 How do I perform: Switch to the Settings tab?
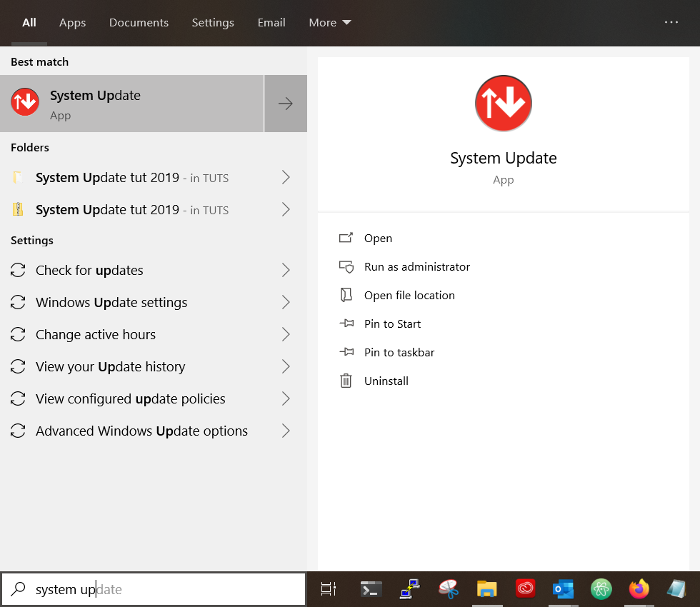coord(213,23)
